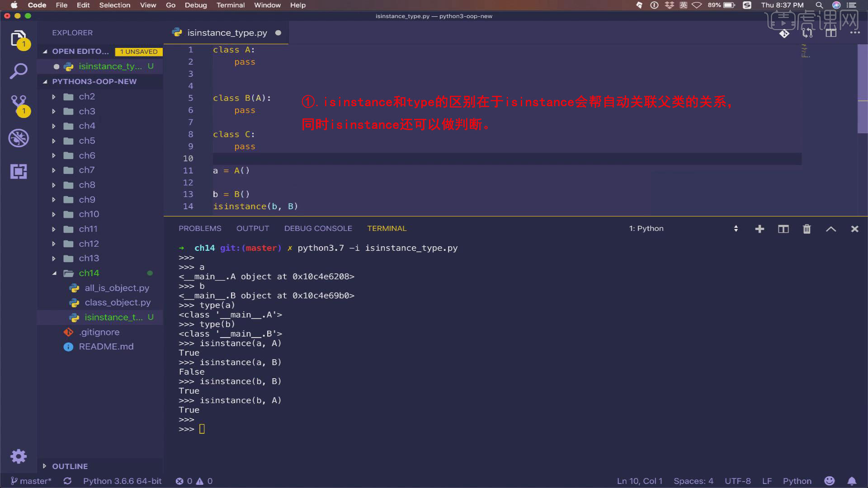This screenshot has height=488, width=868.
Task: Change end of line sequence LF
Action: tap(767, 481)
